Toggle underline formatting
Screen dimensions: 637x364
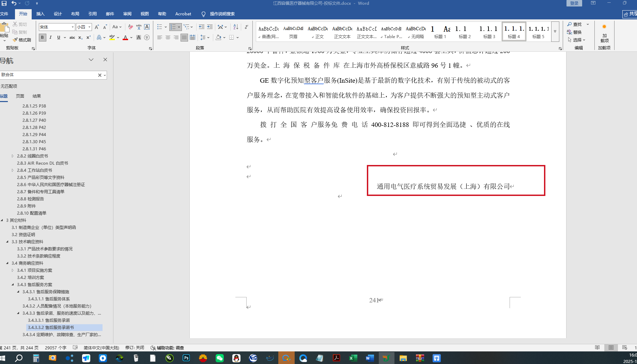tap(59, 37)
